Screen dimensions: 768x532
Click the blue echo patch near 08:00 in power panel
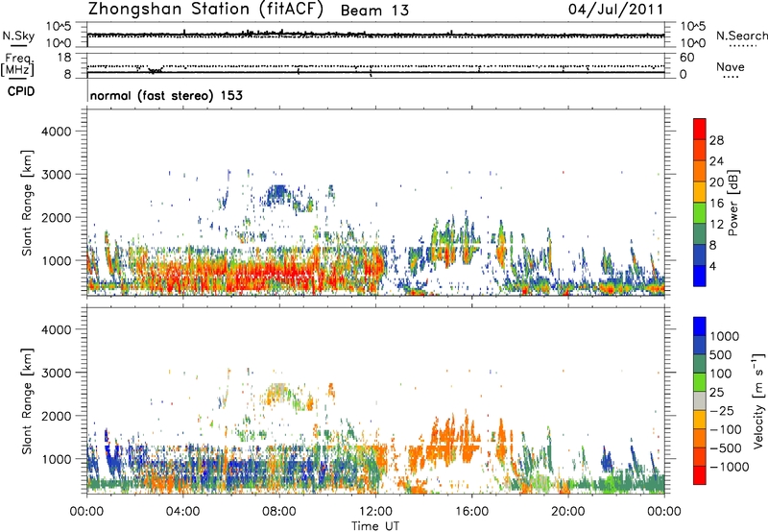(x=277, y=194)
